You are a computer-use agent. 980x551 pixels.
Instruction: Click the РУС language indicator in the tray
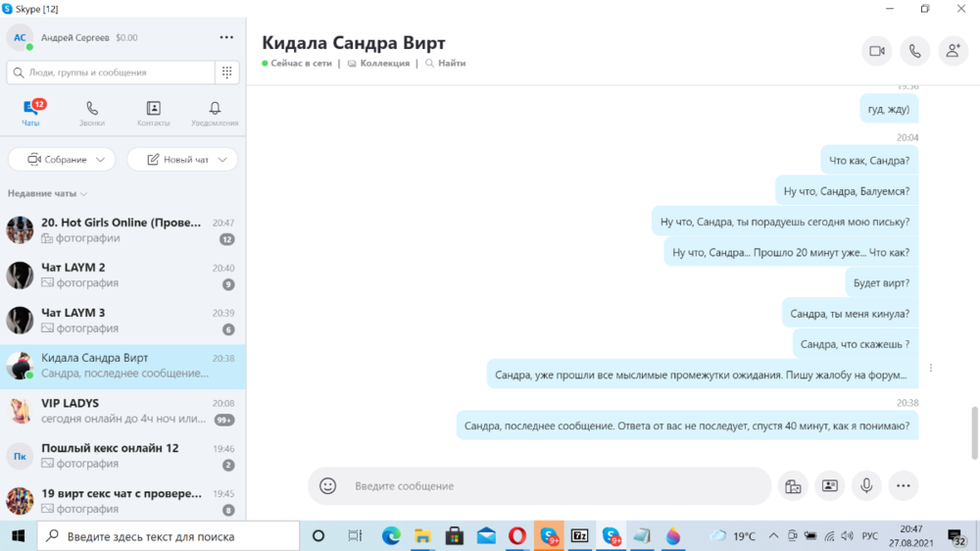point(869,536)
